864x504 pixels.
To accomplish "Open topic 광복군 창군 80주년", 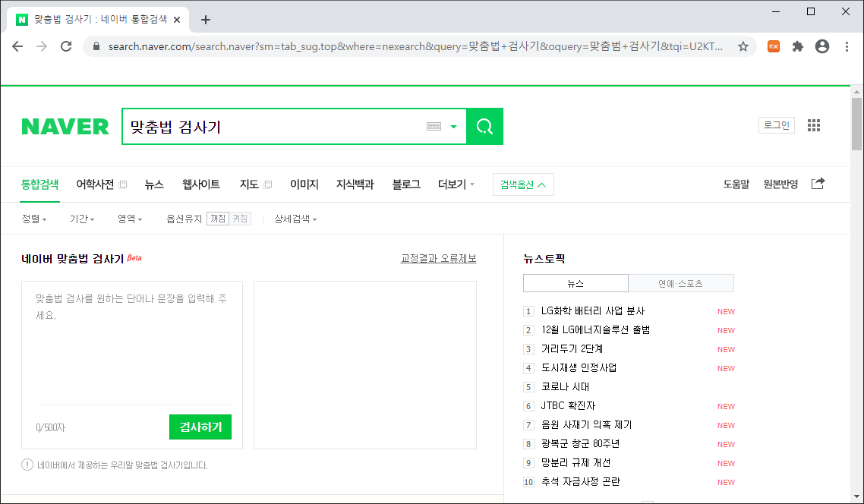I will click(x=580, y=444).
